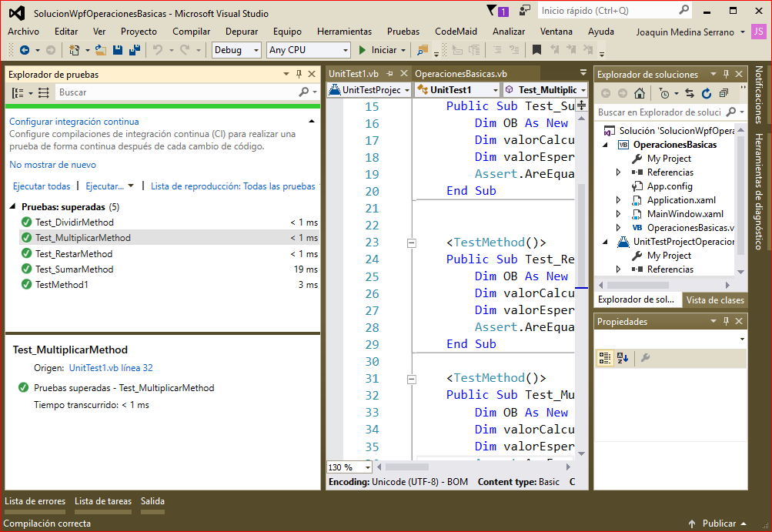Click the Iniciar start button
This screenshot has width=772, height=532.
[x=378, y=50]
